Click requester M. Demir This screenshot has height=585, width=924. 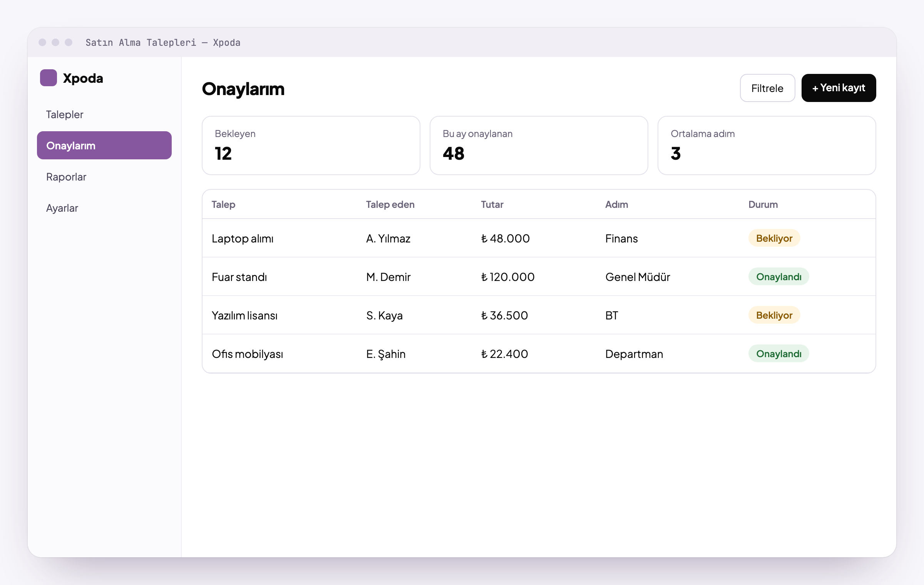[388, 277]
